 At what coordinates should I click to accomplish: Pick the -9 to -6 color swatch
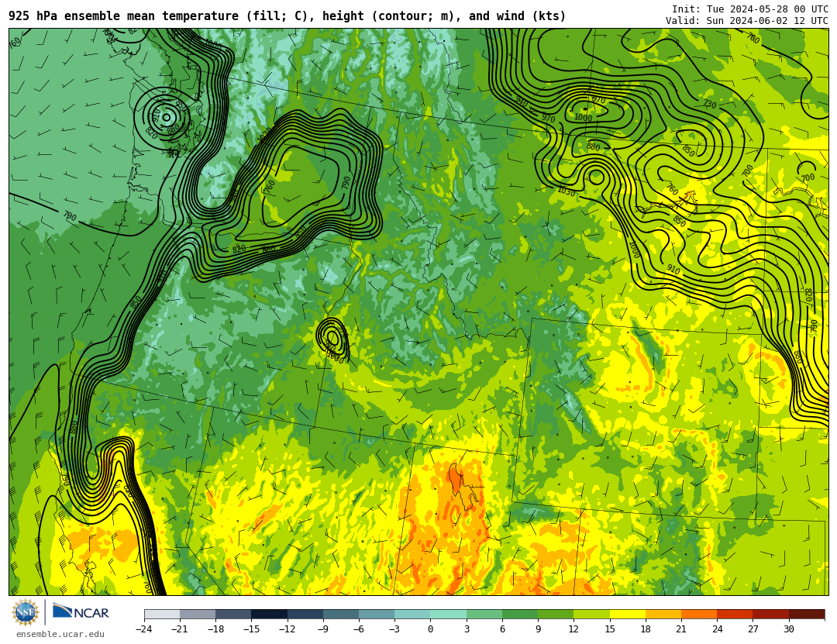tap(341, 614)
